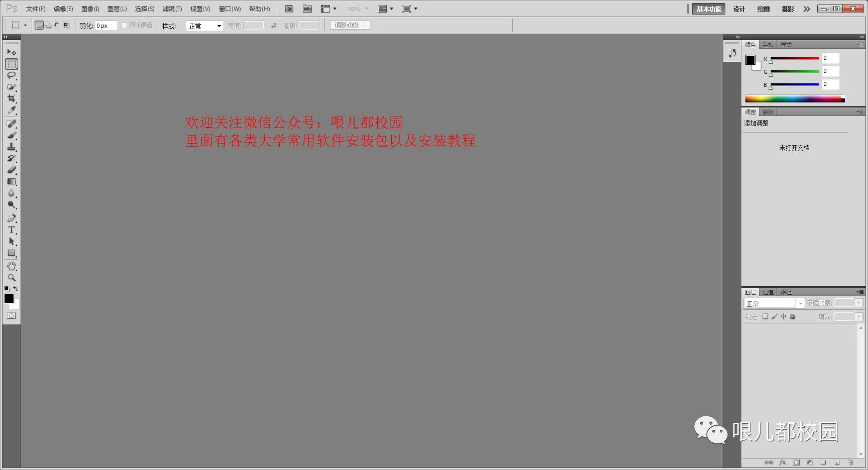Select the Gradient tool

click(x=12, y=181)
